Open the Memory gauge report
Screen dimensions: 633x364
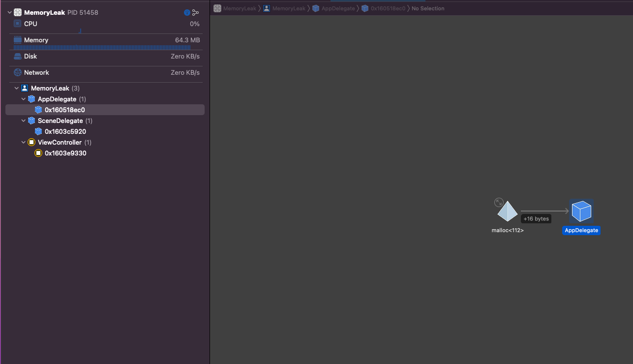pos(36,40)
